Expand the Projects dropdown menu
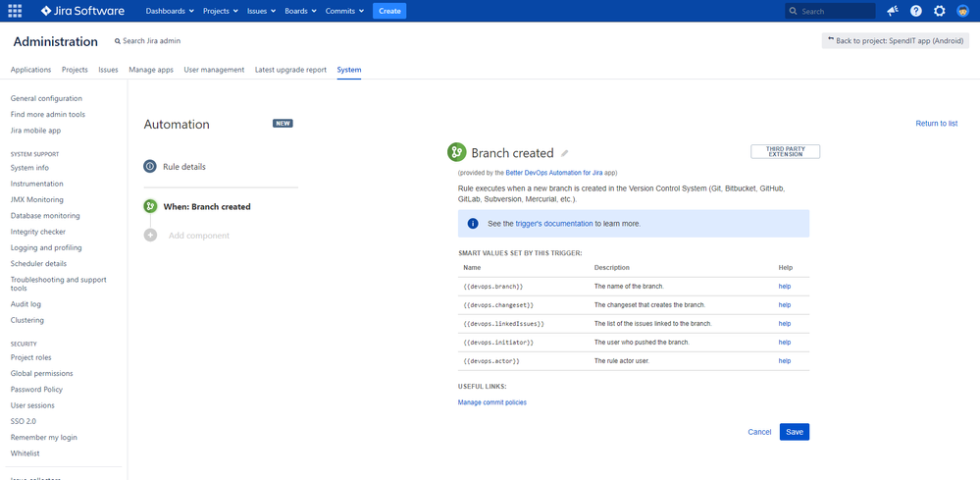 pos(220,11)
